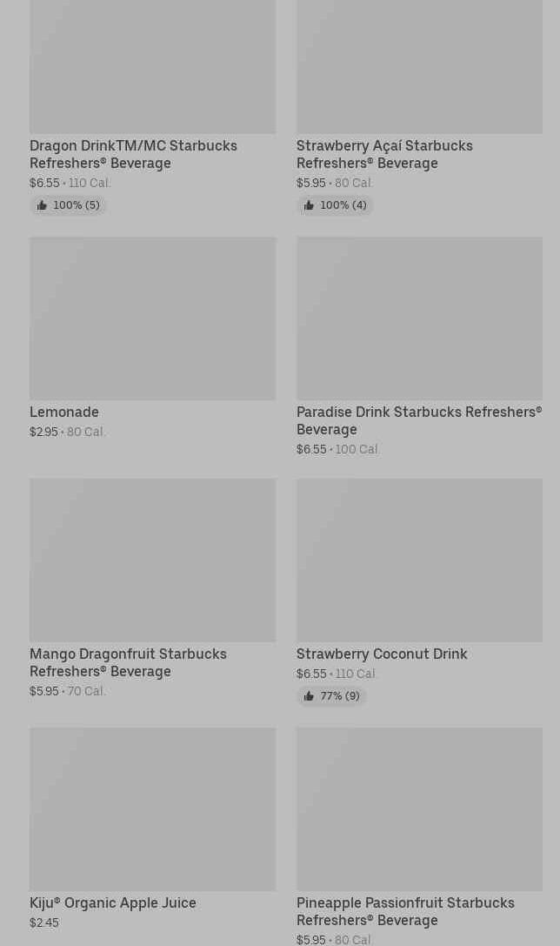The width and height of the screenshot is (560, 946).
Task: Choose Kiju Organic Apple Juice title
Action: click(113, 902)
